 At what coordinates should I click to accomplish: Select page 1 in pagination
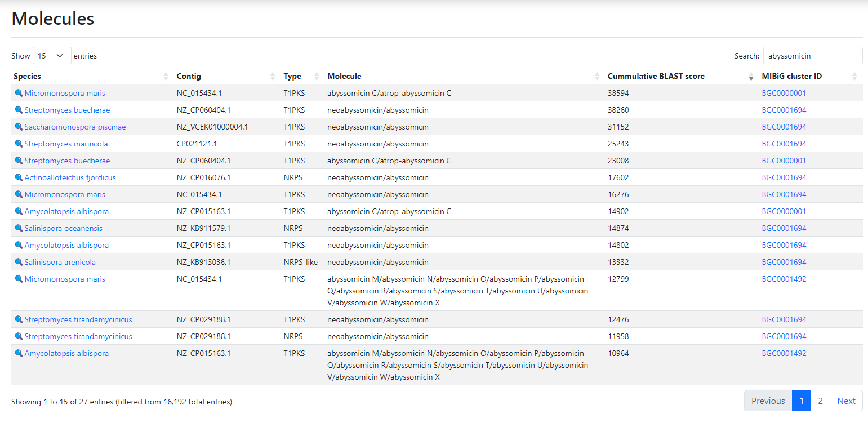pos(801,401)
